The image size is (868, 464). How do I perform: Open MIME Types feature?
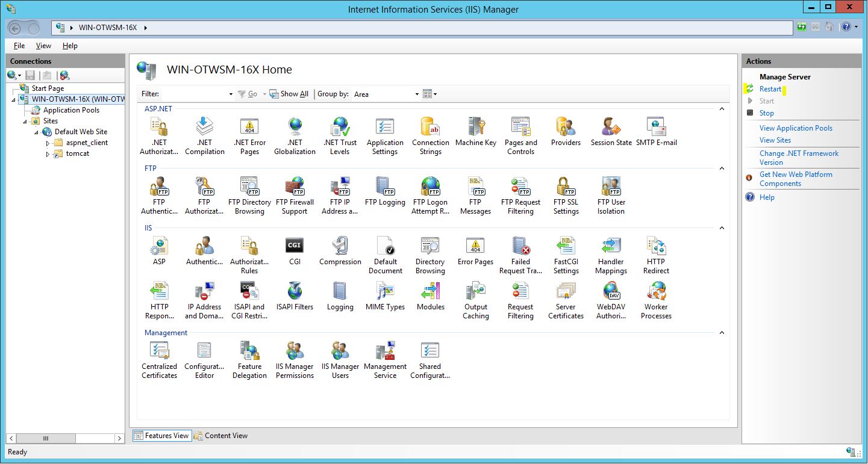coord(385,296)
